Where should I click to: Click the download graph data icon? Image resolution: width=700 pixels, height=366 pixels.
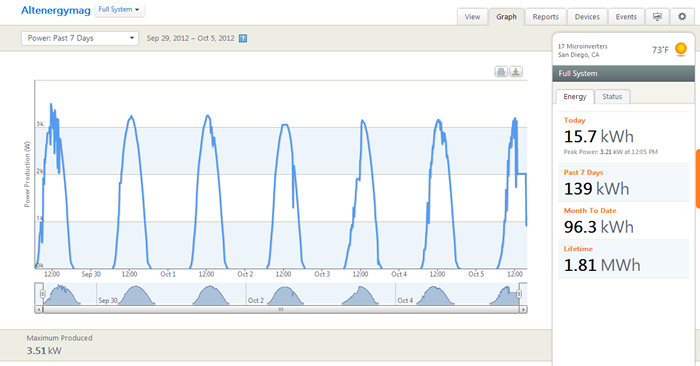[516, 72]
